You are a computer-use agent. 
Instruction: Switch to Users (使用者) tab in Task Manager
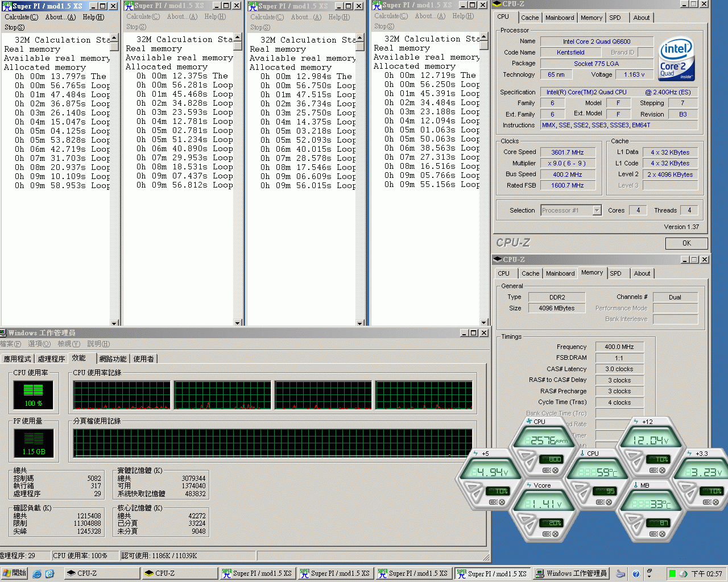143,359
